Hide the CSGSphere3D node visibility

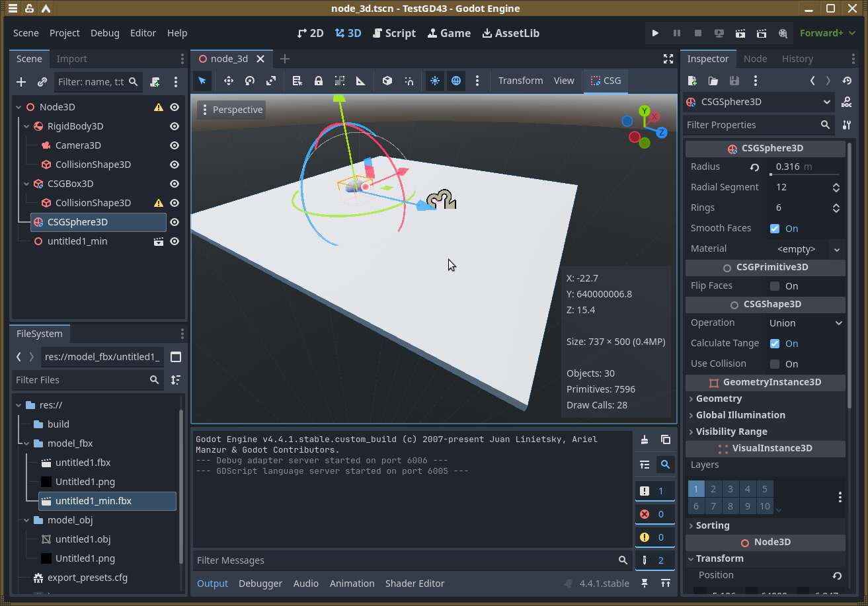(175, 222)
